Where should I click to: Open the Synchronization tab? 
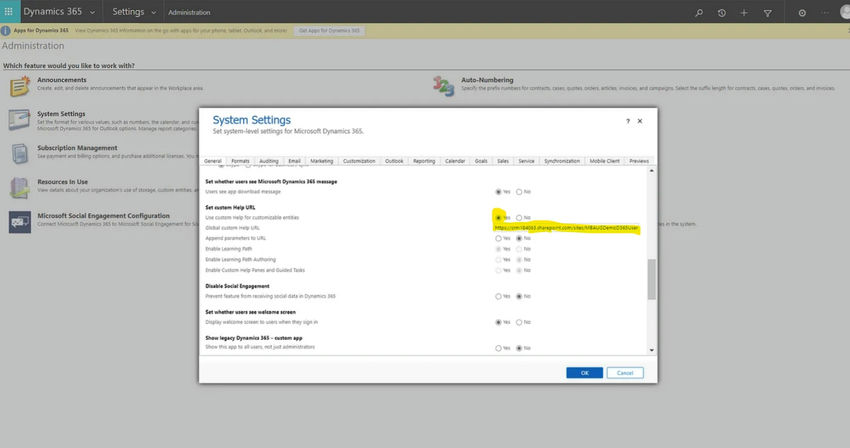tap(562, 161)
